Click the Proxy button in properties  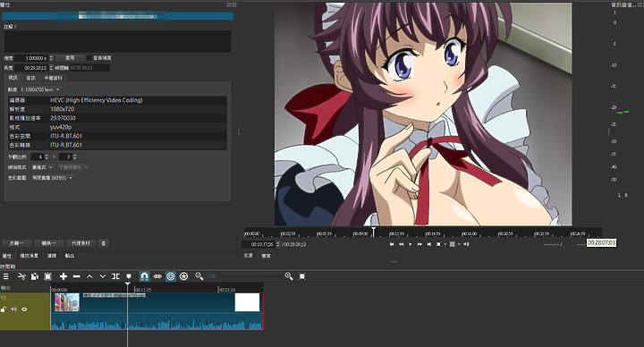click(81, 243)
